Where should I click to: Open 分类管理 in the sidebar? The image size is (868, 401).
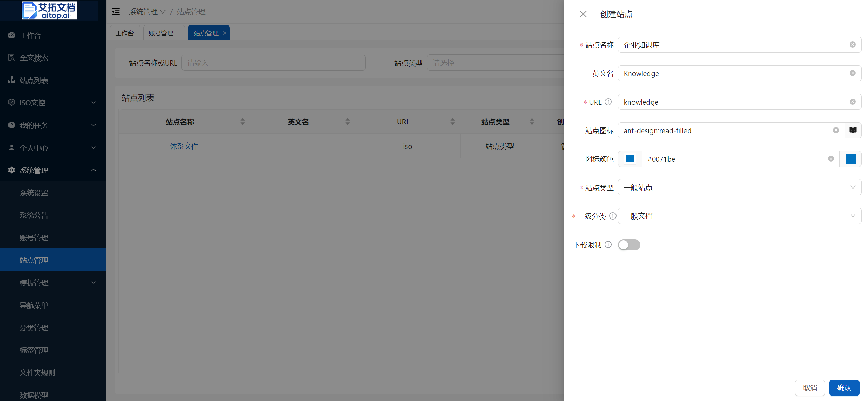point(34,328)
